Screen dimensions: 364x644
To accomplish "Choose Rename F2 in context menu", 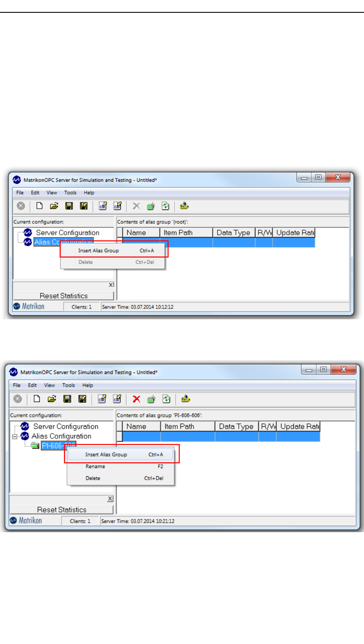I will pos(121,466).
